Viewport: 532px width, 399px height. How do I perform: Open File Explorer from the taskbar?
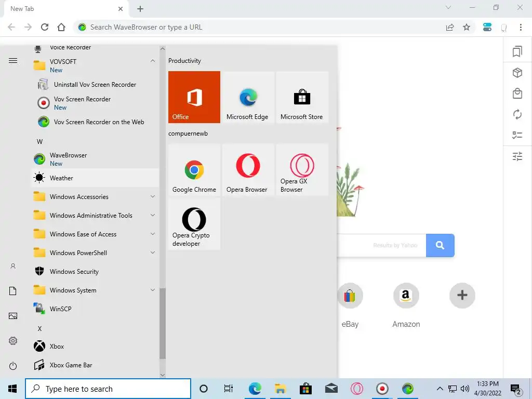(280, 389)
